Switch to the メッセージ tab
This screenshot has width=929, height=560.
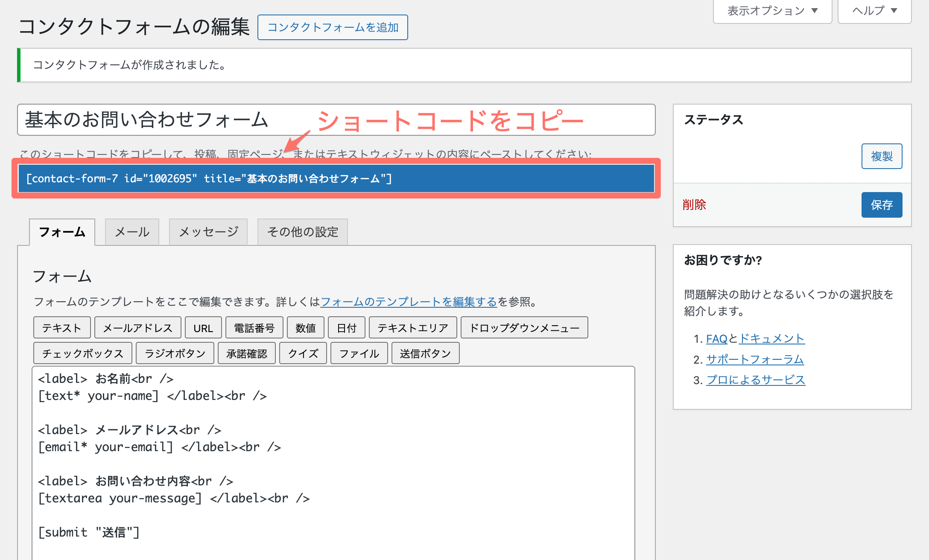point(208,232)
